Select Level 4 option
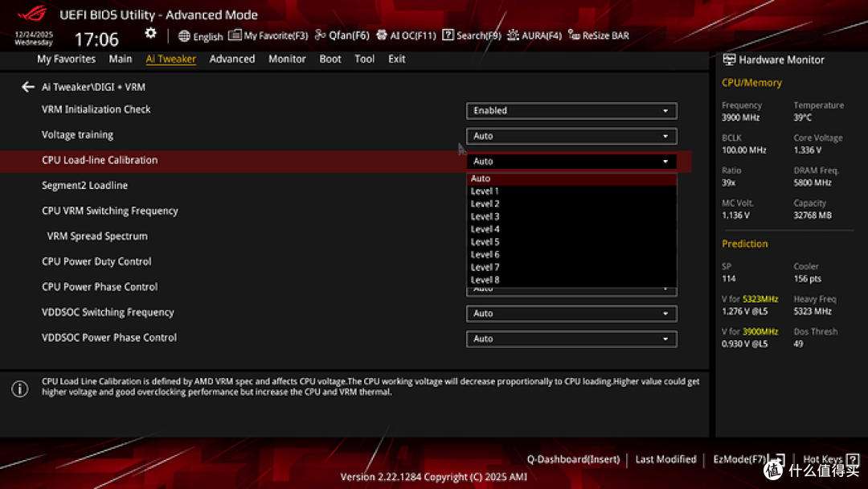This screenshot has height=489, width=868. tap(571, 229)
